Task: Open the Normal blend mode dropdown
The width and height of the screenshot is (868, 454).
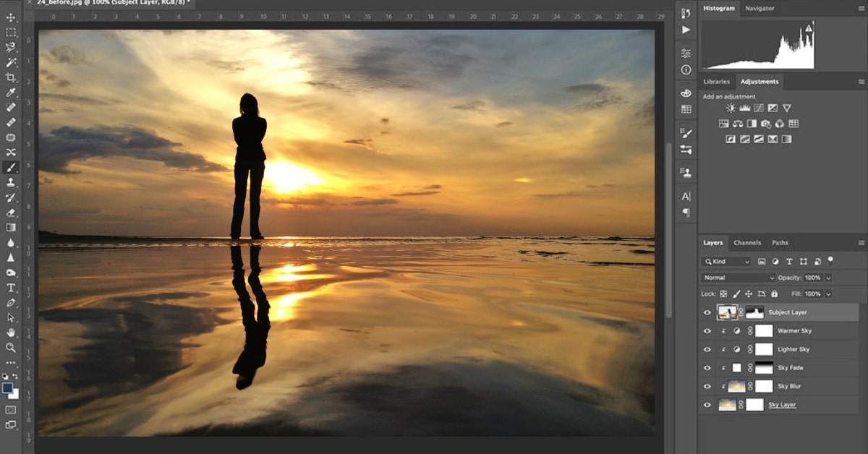Action: 738,278
